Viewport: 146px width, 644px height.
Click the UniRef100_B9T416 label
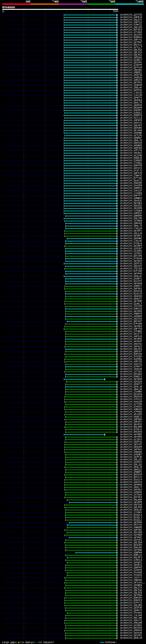point(131,67)
